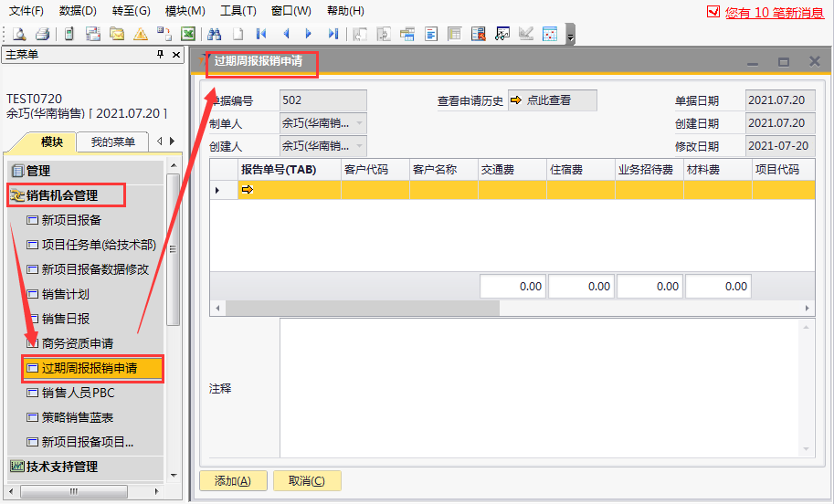Open the 创建人 dropdown
The image size is (834, 504).
click(358, 145)
